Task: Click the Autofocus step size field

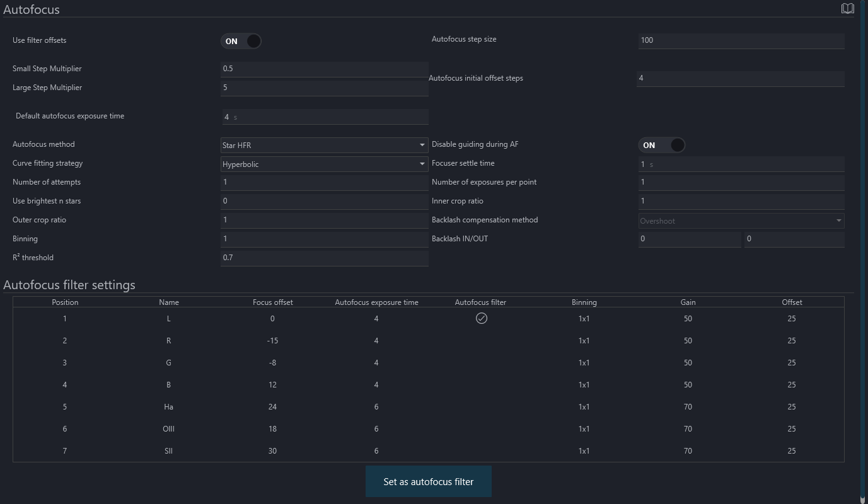Action: (741, 40)
